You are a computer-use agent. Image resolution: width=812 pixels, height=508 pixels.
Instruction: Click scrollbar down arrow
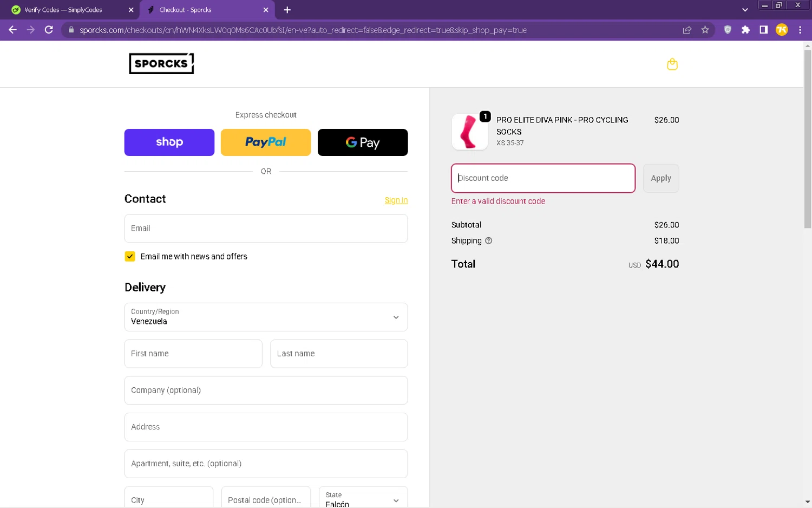[x=807, y=502]
